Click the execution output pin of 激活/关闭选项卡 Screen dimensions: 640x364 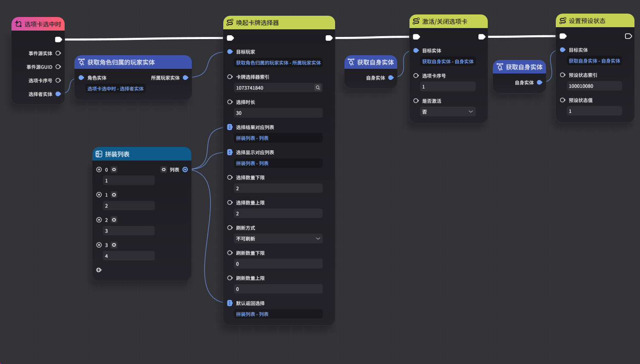482,37
